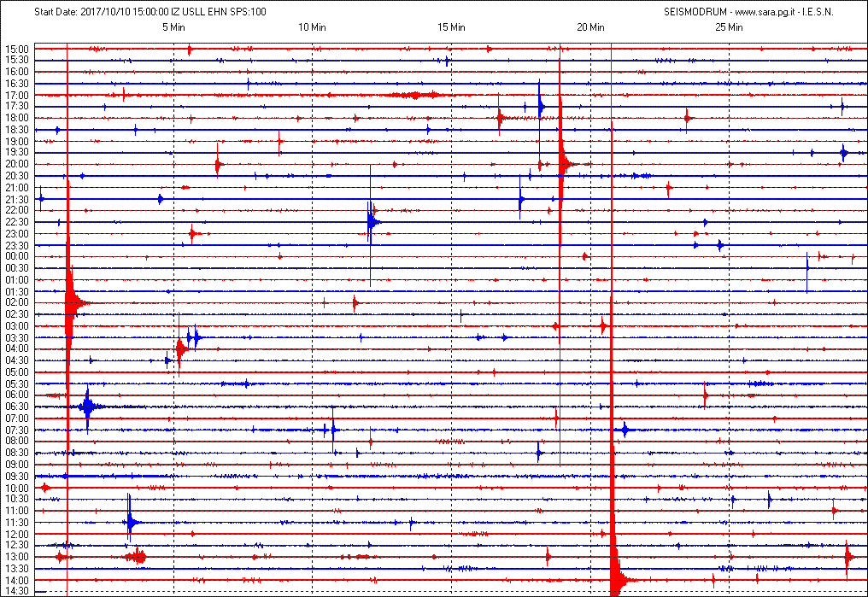Click the Start Date header text
The height and width of the screenshot is (597, 868).
point(150,12)
